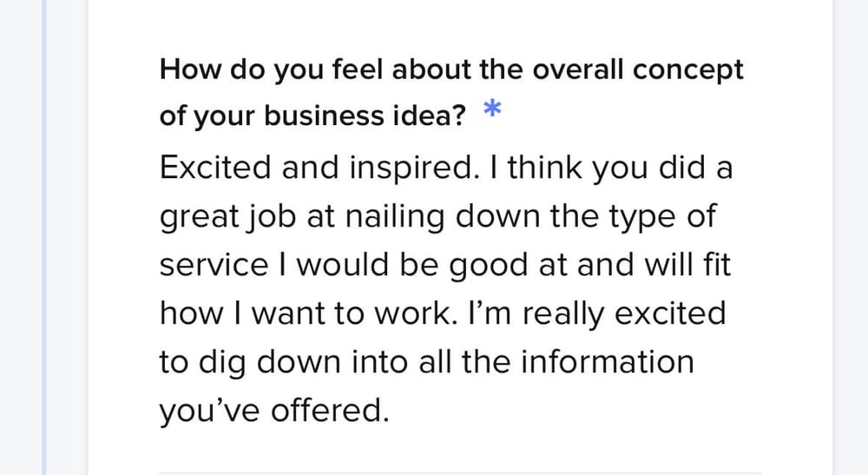Click the blue required asterisk
The width and height of the screenshot is (868, 475).
coord(492,110)
